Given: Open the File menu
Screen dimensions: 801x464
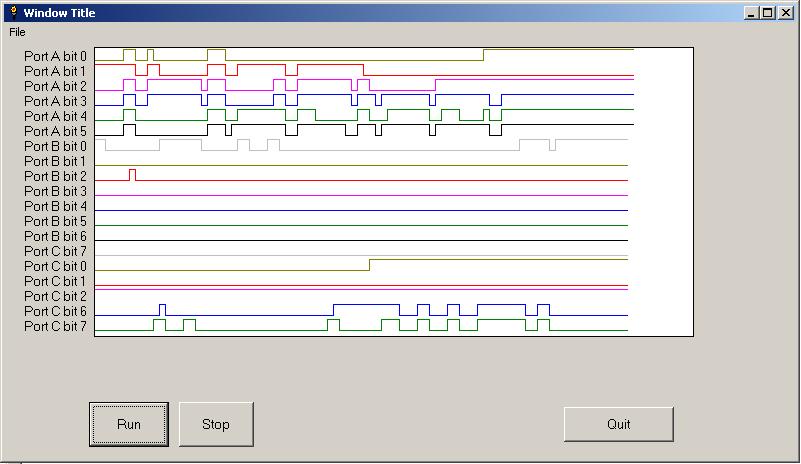Looking at the screenshot, I should tap(17, 32).
